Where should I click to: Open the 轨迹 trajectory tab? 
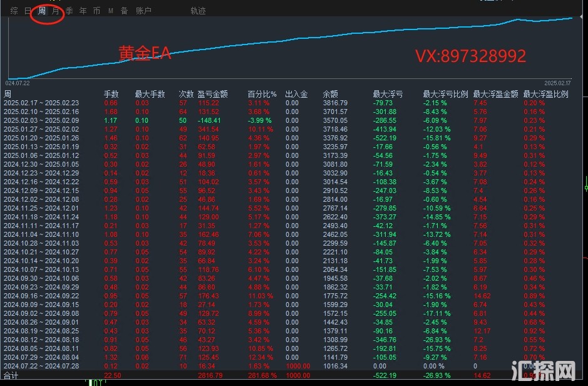[x=198, y=11]
